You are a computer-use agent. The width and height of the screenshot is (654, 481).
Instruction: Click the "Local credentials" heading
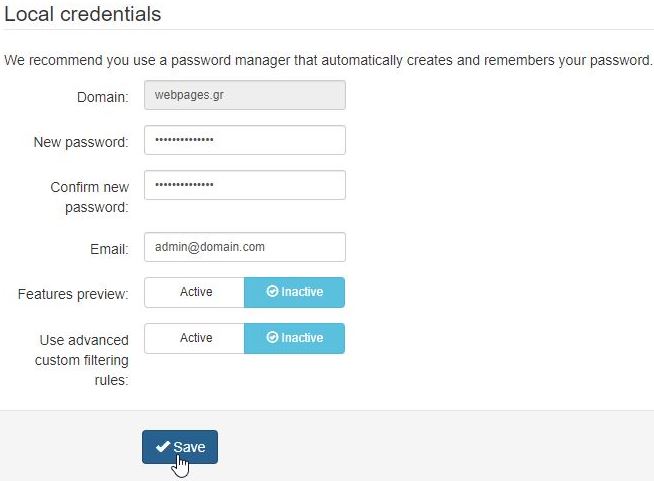(83, 15)
